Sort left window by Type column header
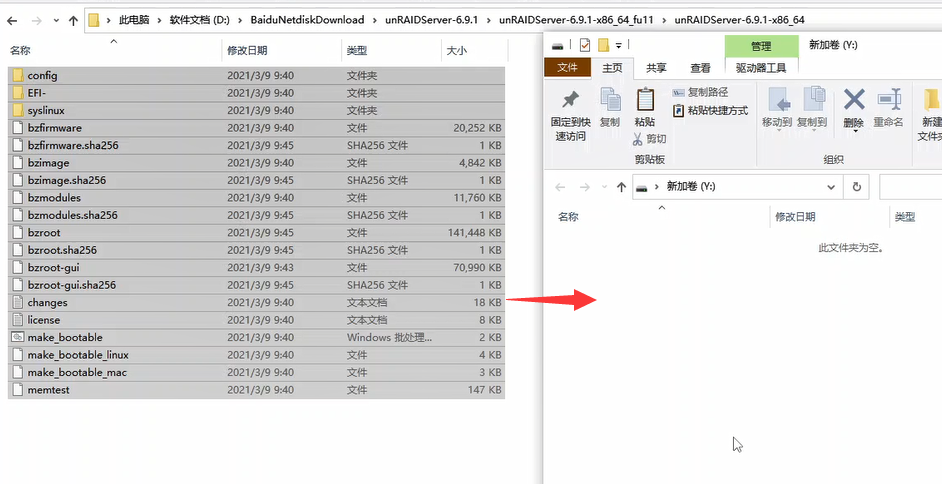This screenshot has width=942, height=484. click(391, 51)
